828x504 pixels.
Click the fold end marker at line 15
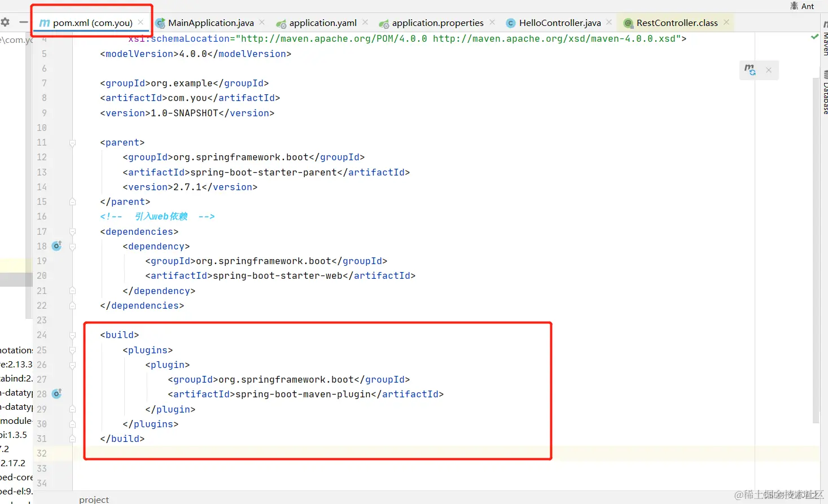(72, 201)
